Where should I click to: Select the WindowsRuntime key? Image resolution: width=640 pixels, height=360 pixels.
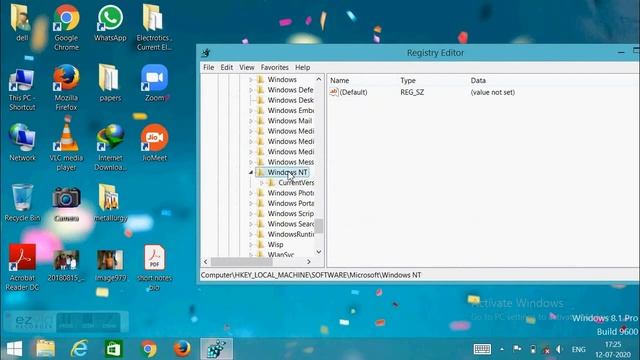pyautogui.click(x=290, y=234)
